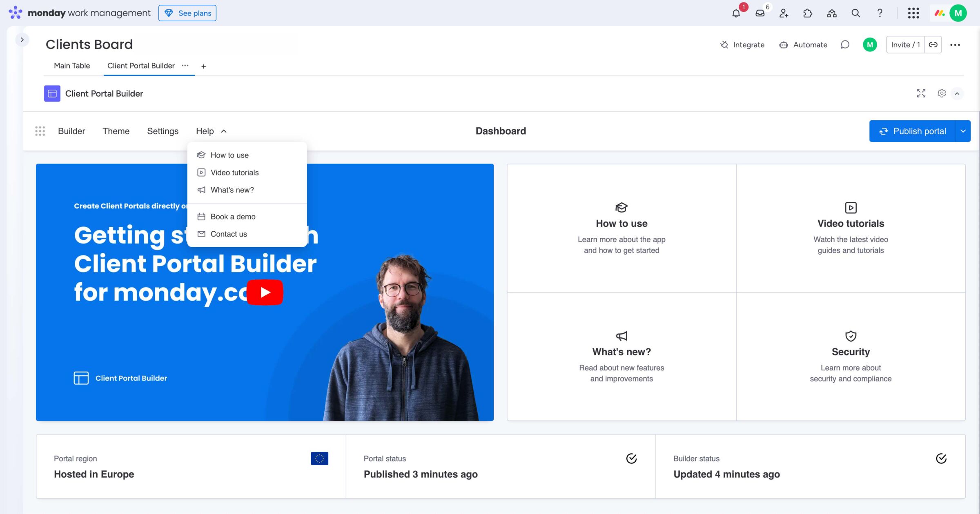The height and width of the screenshot is (514, 980).
Task: Click the See plans button
Action: [187, 13]
